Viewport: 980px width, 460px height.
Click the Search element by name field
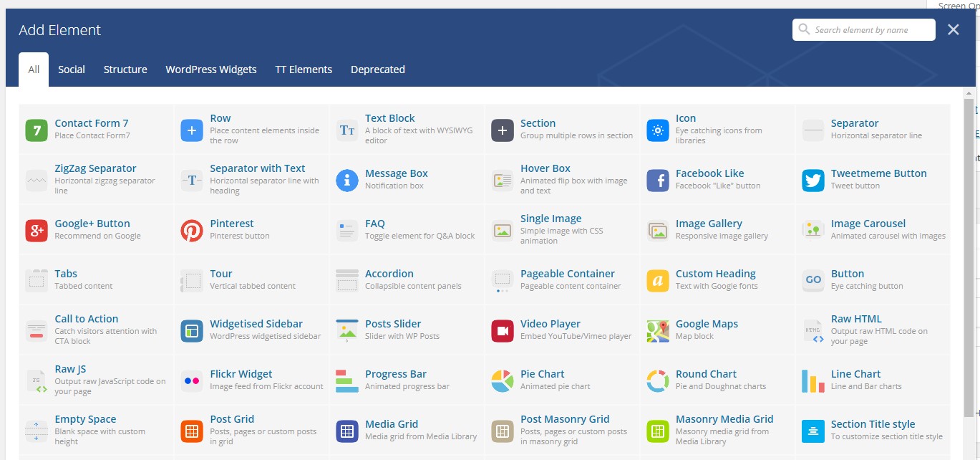864,30
